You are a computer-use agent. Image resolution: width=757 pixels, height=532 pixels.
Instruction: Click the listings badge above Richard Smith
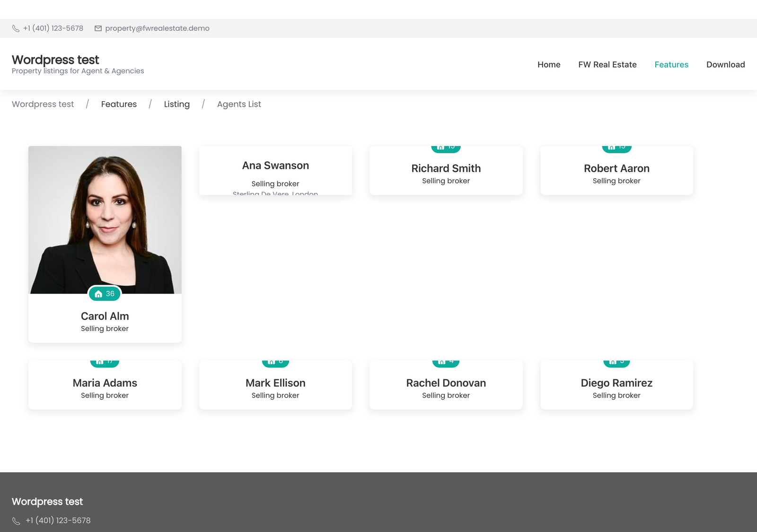(446, 149)
